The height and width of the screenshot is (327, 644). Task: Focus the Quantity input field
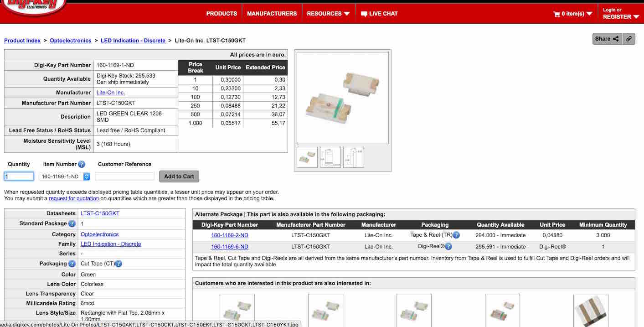click(x=19, y=176)
